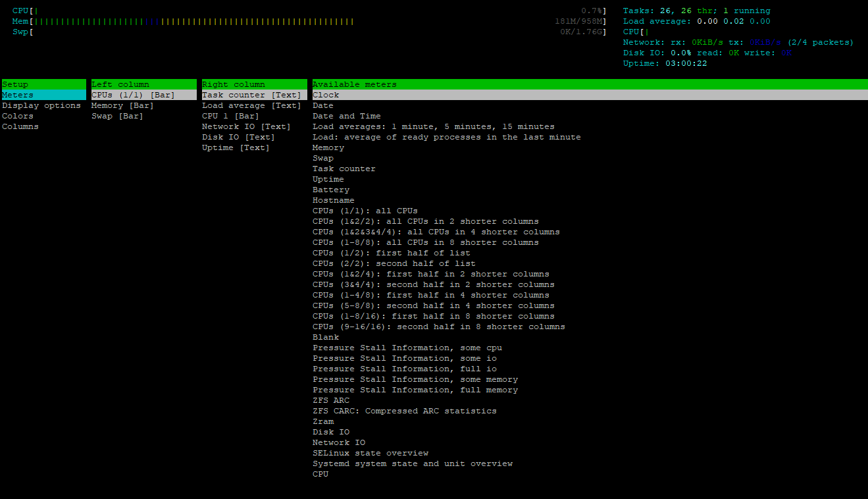The height and width of the screenshot is (499, 868).
Task: Select SELinux state overview meter
Action: [370, 453]
